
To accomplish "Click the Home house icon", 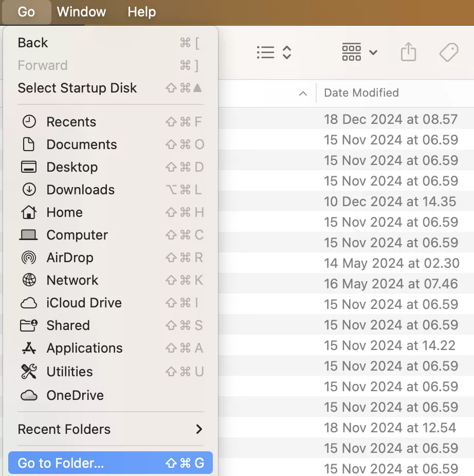I will click(x=29, y=212).
